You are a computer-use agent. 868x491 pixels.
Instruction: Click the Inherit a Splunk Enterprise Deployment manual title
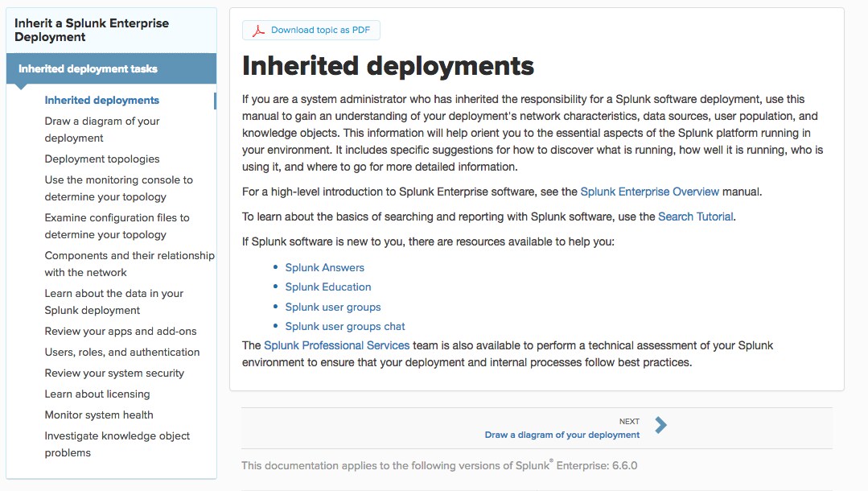coord(92,30)
